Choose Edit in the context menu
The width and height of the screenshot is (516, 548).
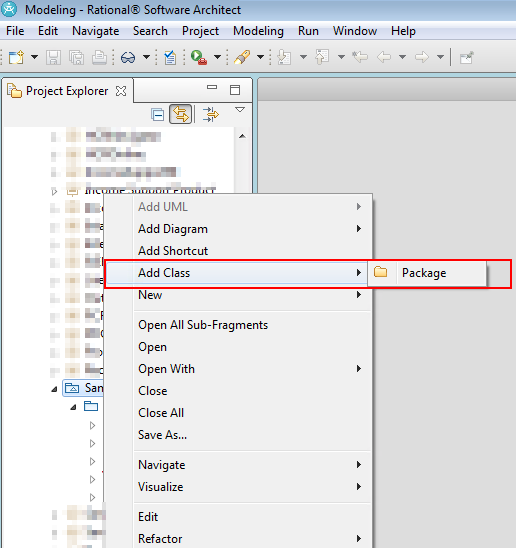tap(238, 517)
